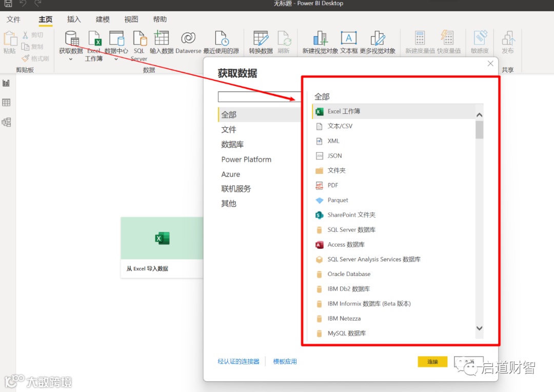Open the 经认证的连接器 link
This screenshot has height=392, width=554.
[239, 362]
